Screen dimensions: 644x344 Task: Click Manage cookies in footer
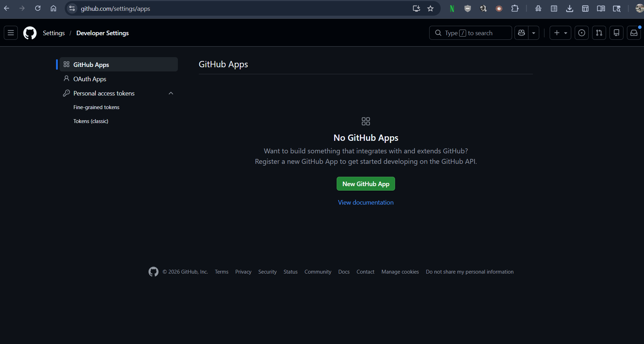(400, 272)
